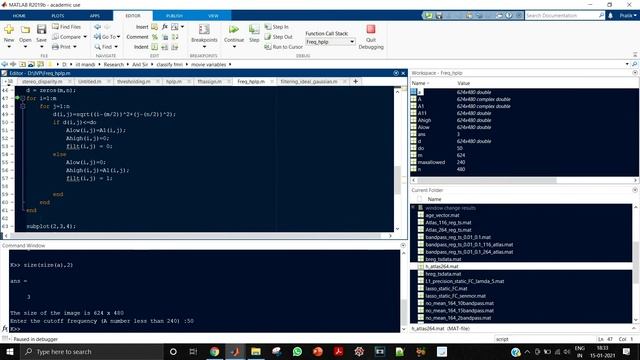Open File Explorer from the taskbar
The image size is (640, 360).
pos(256,351)
